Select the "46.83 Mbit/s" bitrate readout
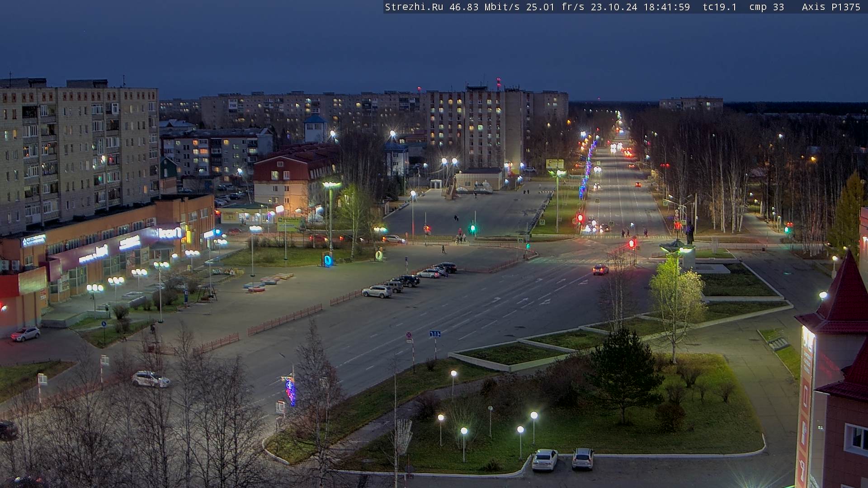This screenshot has width=868, height=488. (484, 7)
